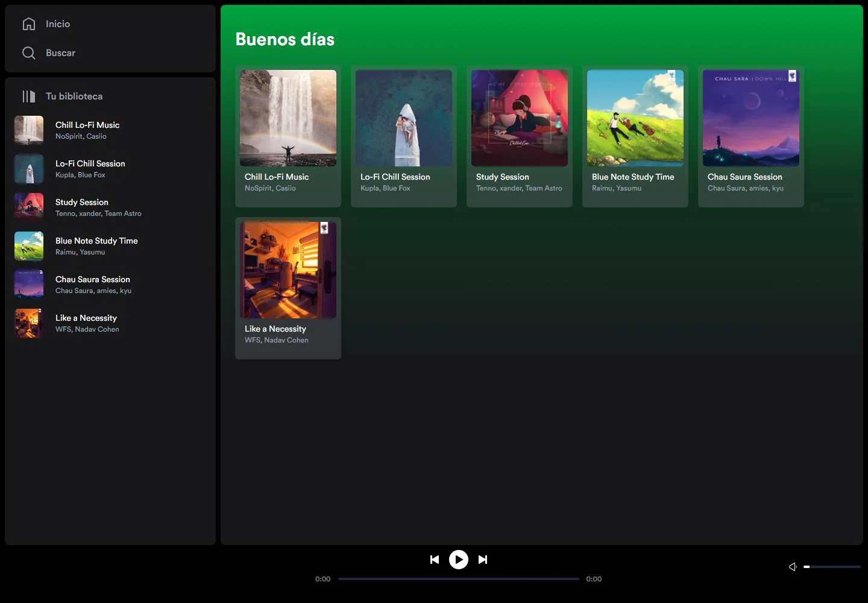Click the Buscar magnifier icon
The height and width of the screenshot is (603, 868).
point(29,53)
